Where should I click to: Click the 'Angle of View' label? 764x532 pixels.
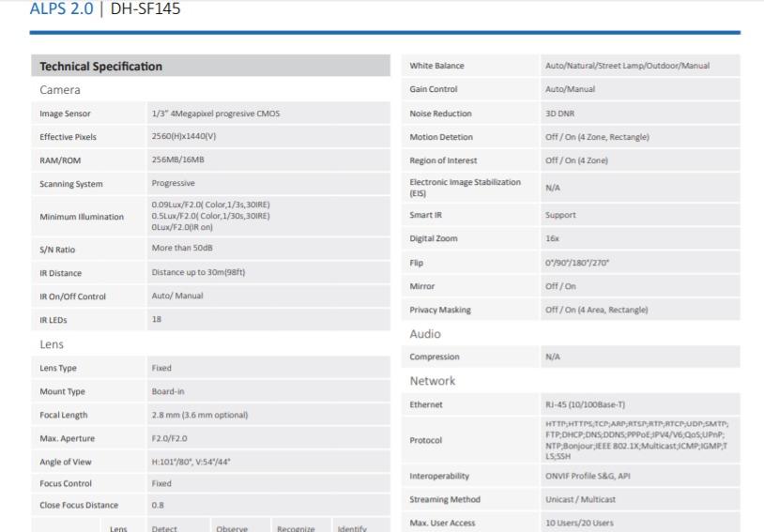(66, 462)
